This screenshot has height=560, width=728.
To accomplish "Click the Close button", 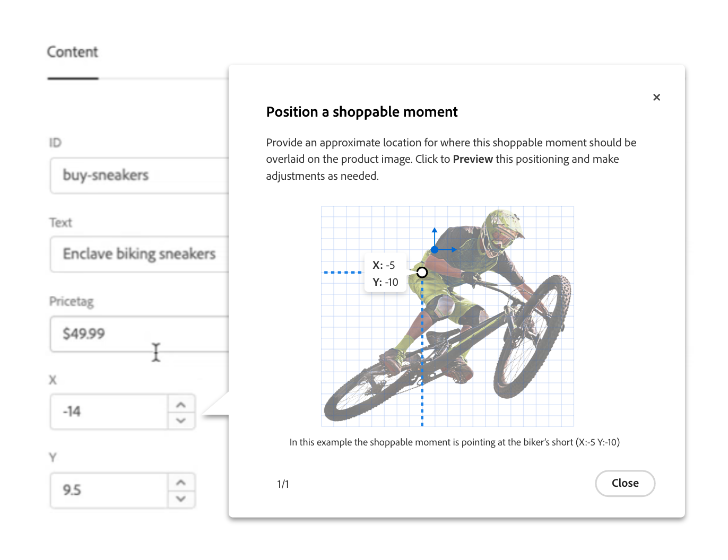I will tap(625, 483).
